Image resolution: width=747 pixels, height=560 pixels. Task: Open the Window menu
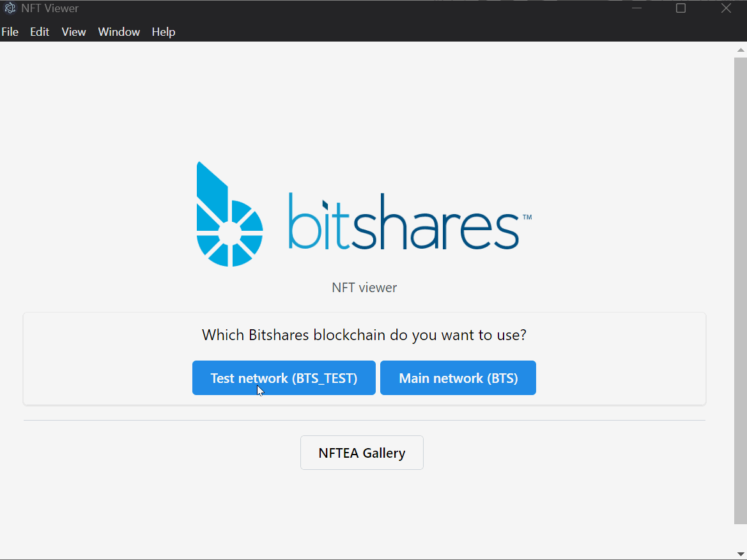coord(119,32)
